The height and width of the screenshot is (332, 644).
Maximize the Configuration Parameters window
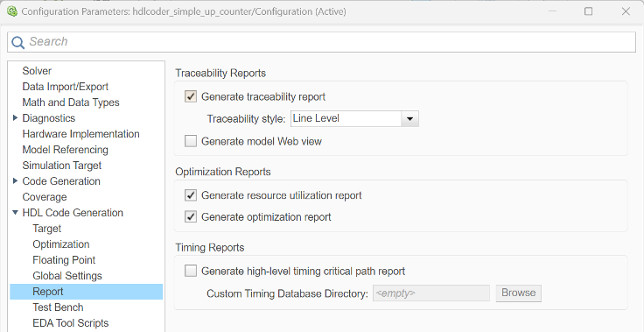tap(588, 11)
